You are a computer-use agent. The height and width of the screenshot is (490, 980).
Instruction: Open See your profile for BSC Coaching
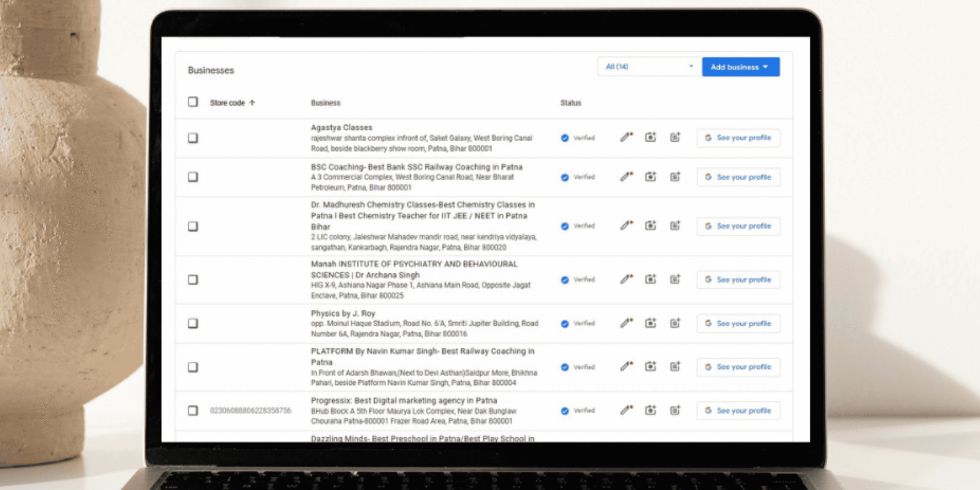point(738,177)
